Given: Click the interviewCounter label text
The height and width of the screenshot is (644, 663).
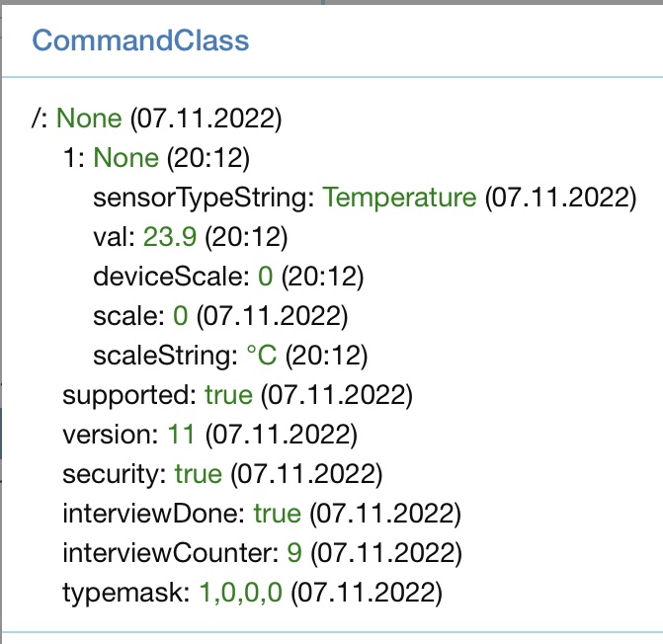Looking at the screenshot, I should click(171, 553).
